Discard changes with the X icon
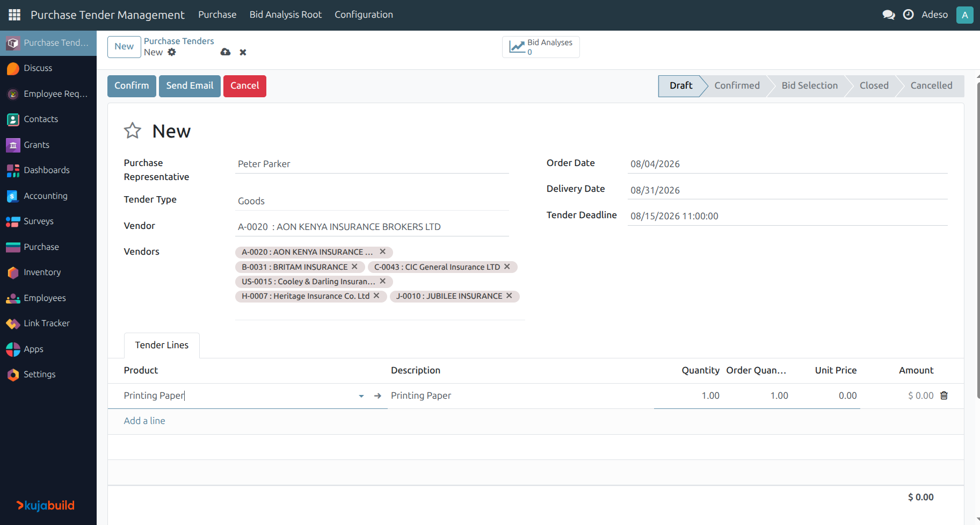Screen dimensions: 980x525 (x=243, y=52)
